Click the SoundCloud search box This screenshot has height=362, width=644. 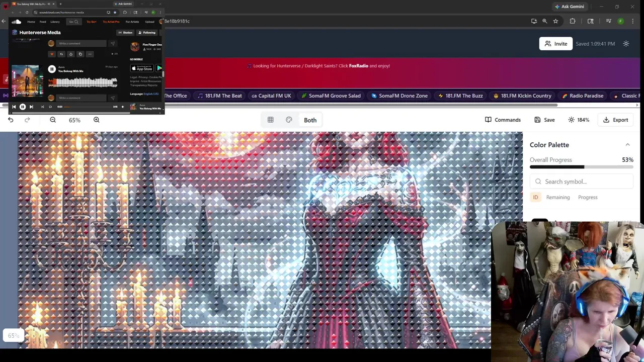(74, 22)
